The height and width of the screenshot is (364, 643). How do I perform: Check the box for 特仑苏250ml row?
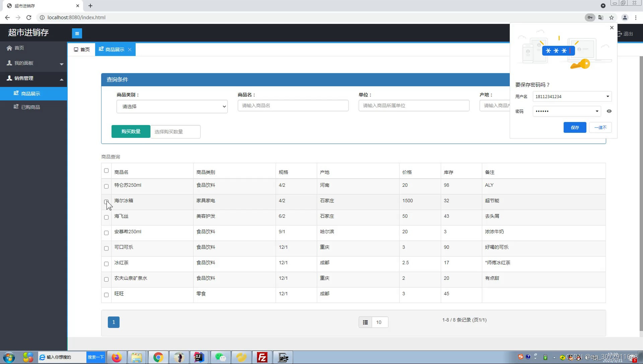[106, 186]
